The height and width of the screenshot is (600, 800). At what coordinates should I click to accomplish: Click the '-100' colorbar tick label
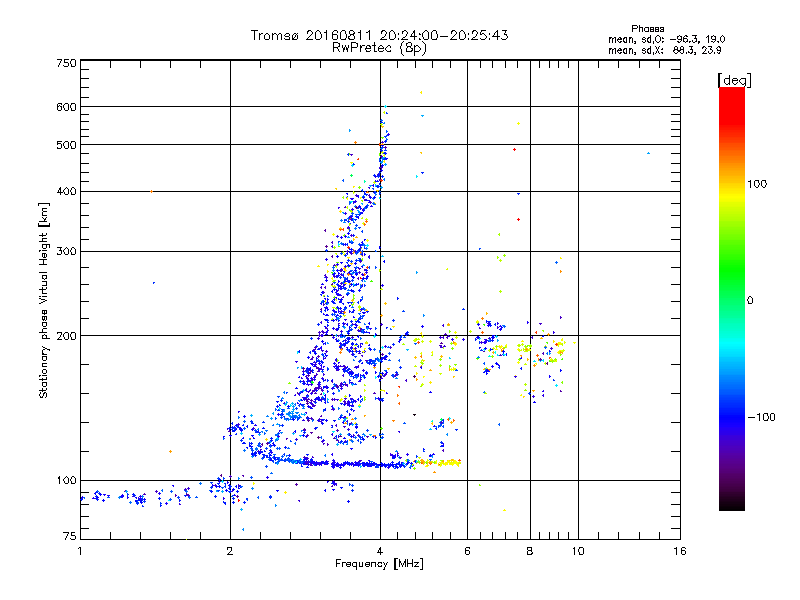(762, 417)
